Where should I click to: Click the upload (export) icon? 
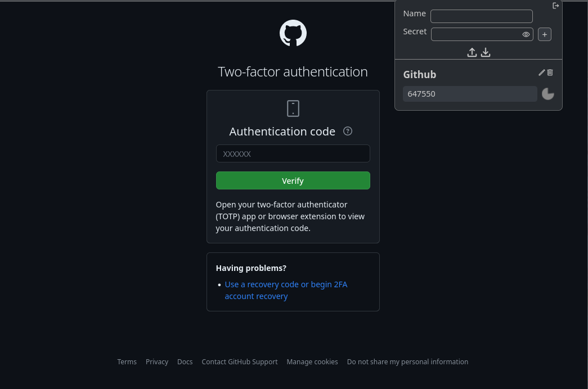click(472, 52)
